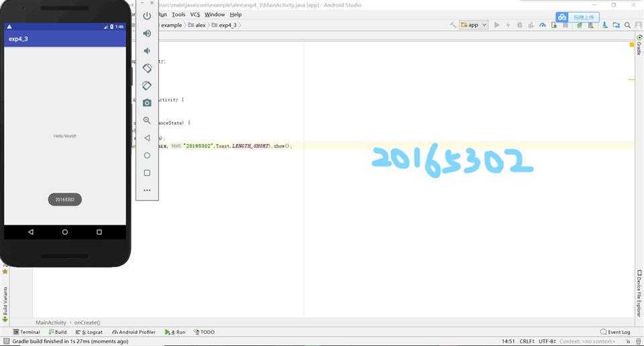This screenshot has height=346, width=644.
Task: Click the exp4_3 app title on the phone
Action: click(19, 39)
